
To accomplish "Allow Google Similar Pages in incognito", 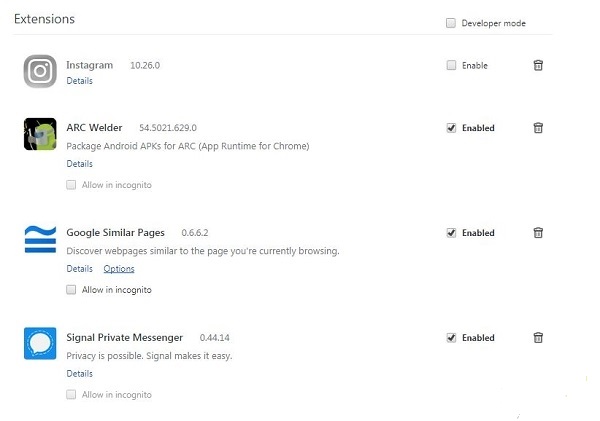I will pyautogui.click(x=71, y=290).
